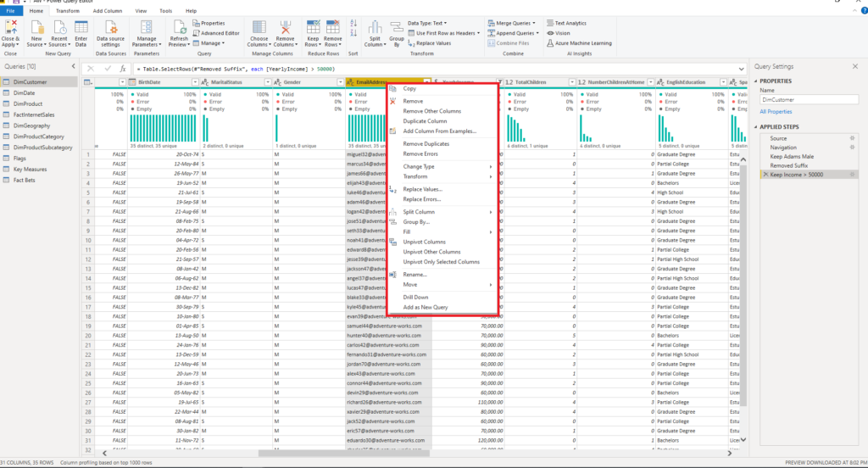The width and height of the screenshot is (868, 468).
Task: Select the Removed Suffix applied step
Action: coord(789,165)
